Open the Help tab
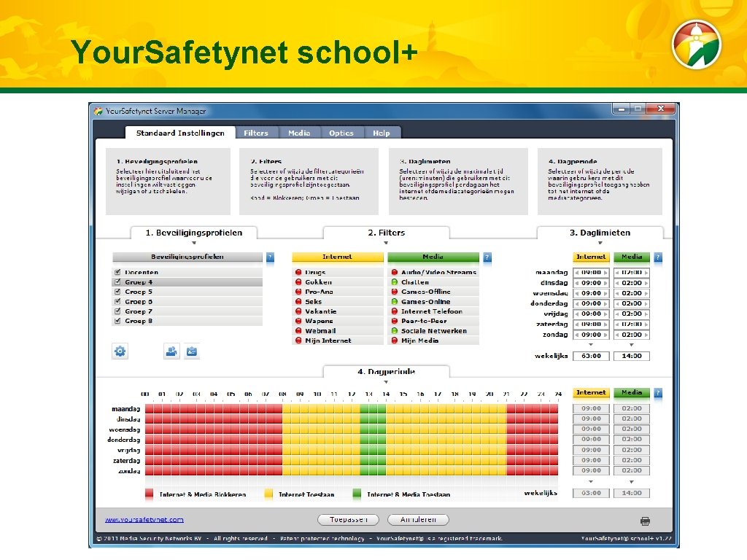747x560 pixels. coord(382,133)
